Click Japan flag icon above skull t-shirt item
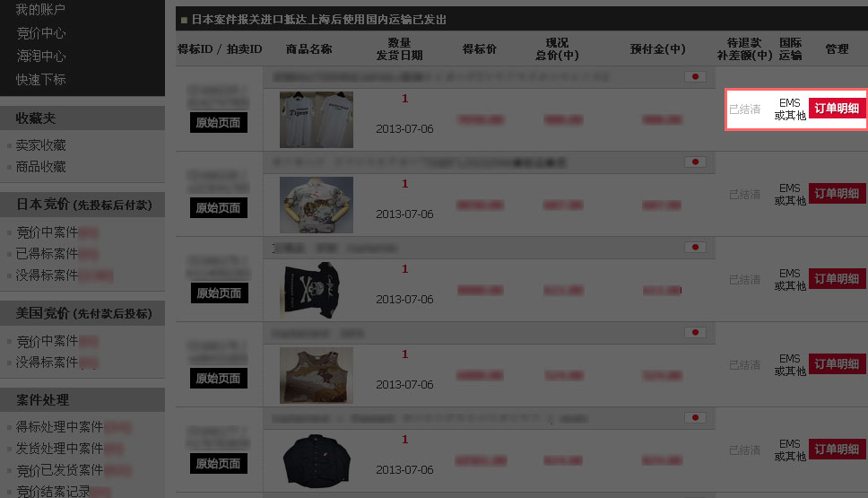The width and height of the screenshot is (868, 498). point(695,247)
